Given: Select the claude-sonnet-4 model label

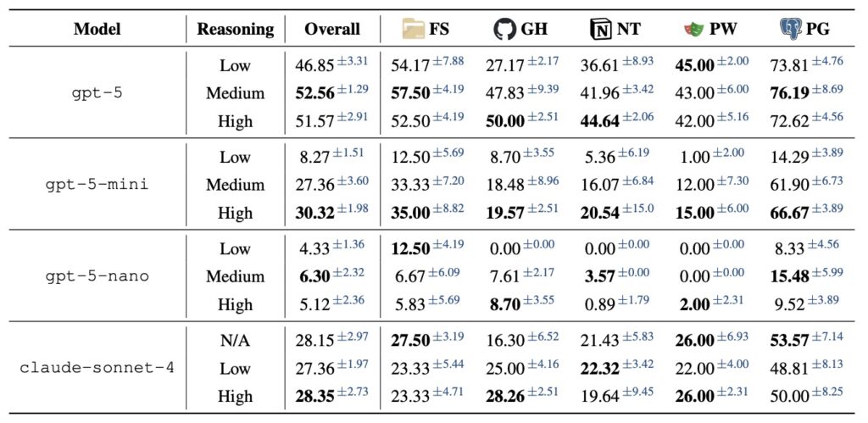Looking at the screenshot, I should (x=96, y=369).
